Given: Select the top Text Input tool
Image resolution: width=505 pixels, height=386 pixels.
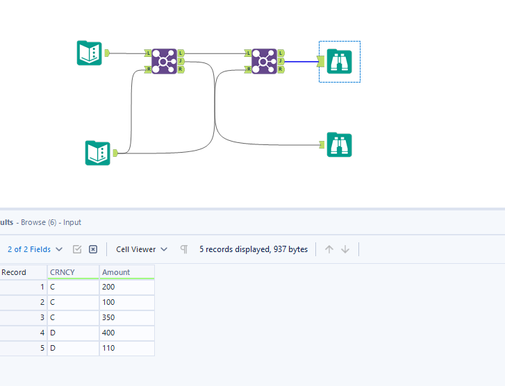Looking at the screenshot, I should click(89, 53).
